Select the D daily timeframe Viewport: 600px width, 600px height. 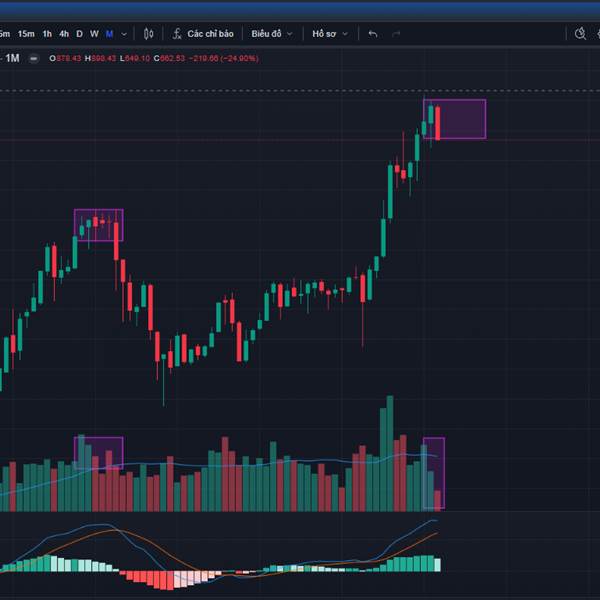click(x=79, y=34)
